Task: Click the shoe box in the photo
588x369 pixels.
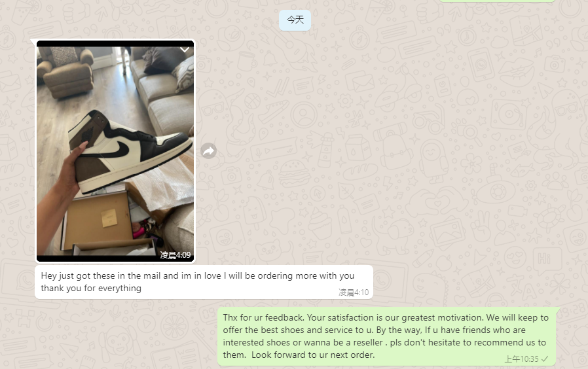Action: point(101,221)
